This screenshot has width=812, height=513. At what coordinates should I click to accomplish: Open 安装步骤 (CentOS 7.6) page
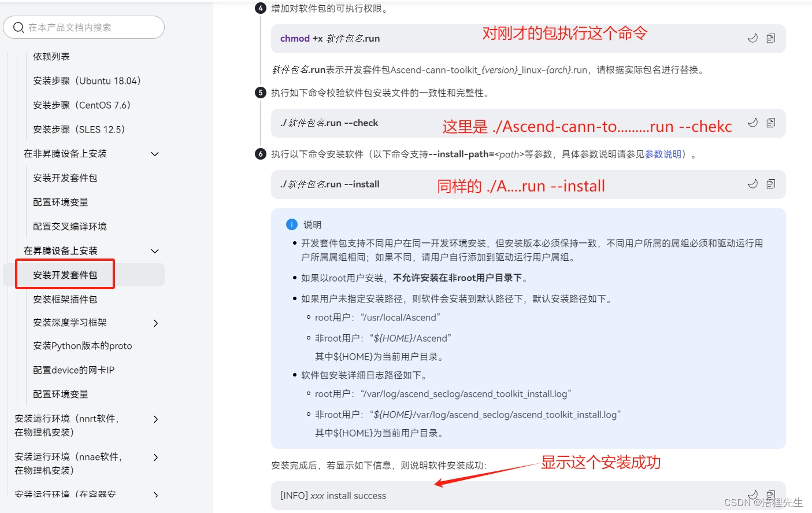click(81, 105)
